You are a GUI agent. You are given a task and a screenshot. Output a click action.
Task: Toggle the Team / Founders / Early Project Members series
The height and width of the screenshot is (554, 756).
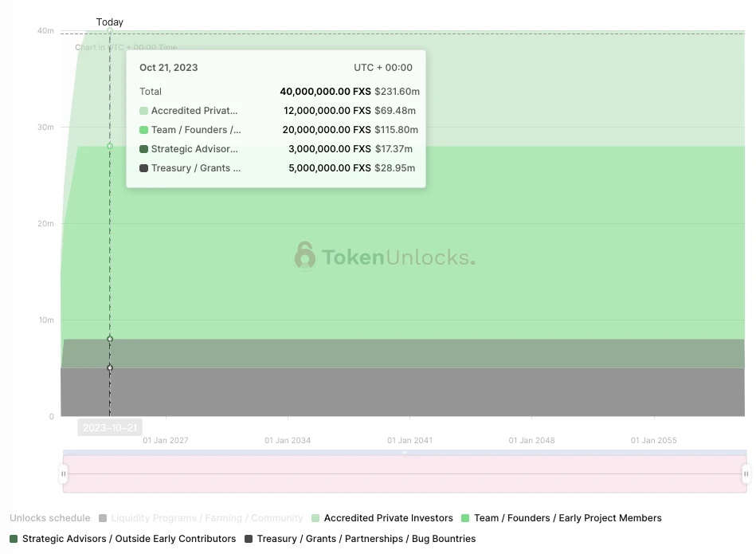[x=567, y=518]
